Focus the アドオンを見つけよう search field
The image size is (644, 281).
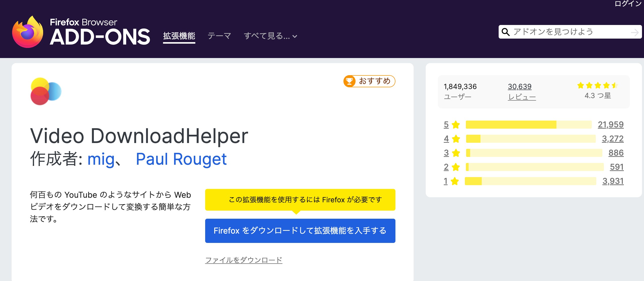[570, 32]
